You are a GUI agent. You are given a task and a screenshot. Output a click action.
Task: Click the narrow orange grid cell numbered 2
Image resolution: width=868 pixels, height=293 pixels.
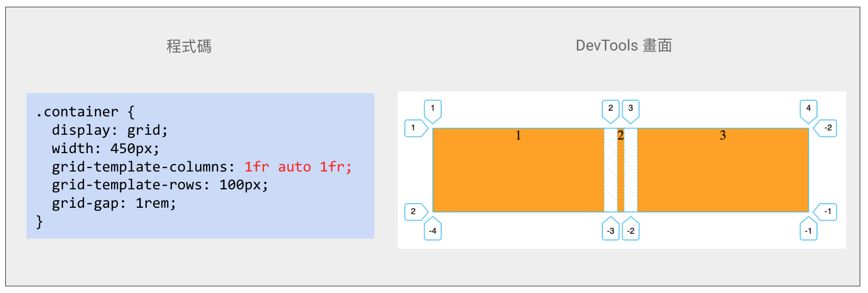(621, 174)
